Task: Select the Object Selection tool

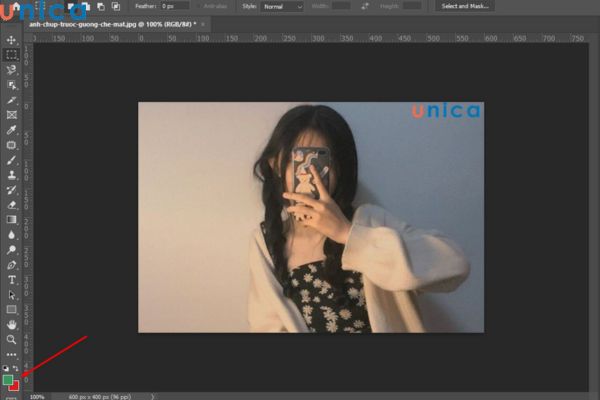Action: tap(11, 85)
